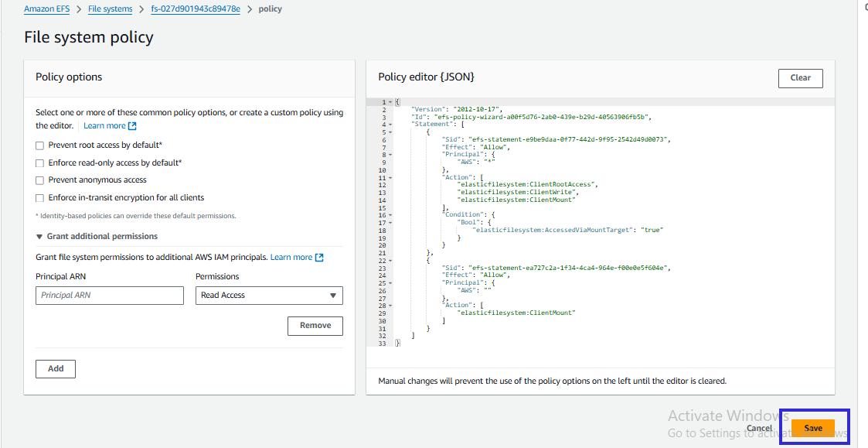
Task: Open the fs-027d901943c89478e breadcrumb link
Action: (x=196, y=9)
